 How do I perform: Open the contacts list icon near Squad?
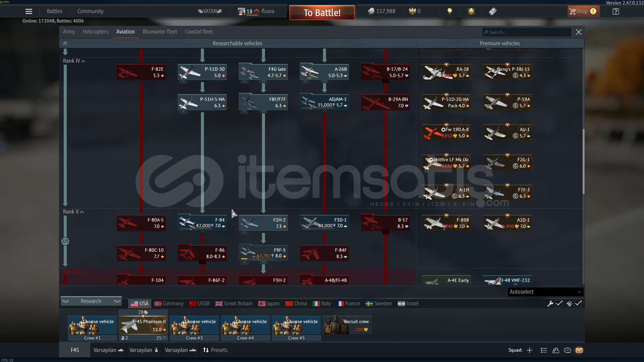point(544,350)
